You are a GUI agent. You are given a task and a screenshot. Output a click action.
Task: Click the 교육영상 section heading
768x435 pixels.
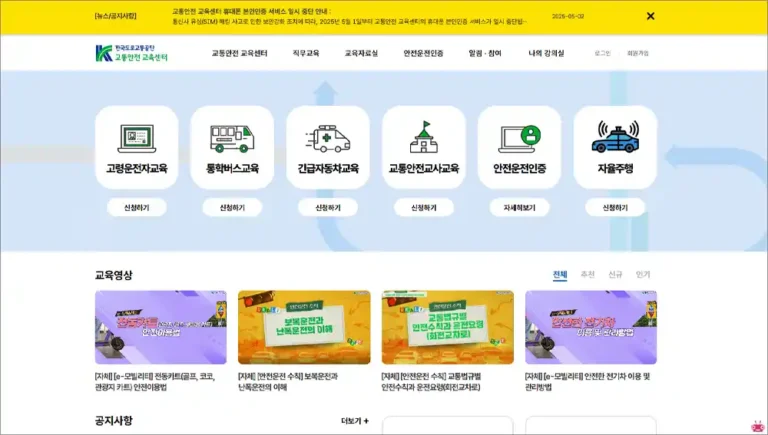[x=114, y=275]
